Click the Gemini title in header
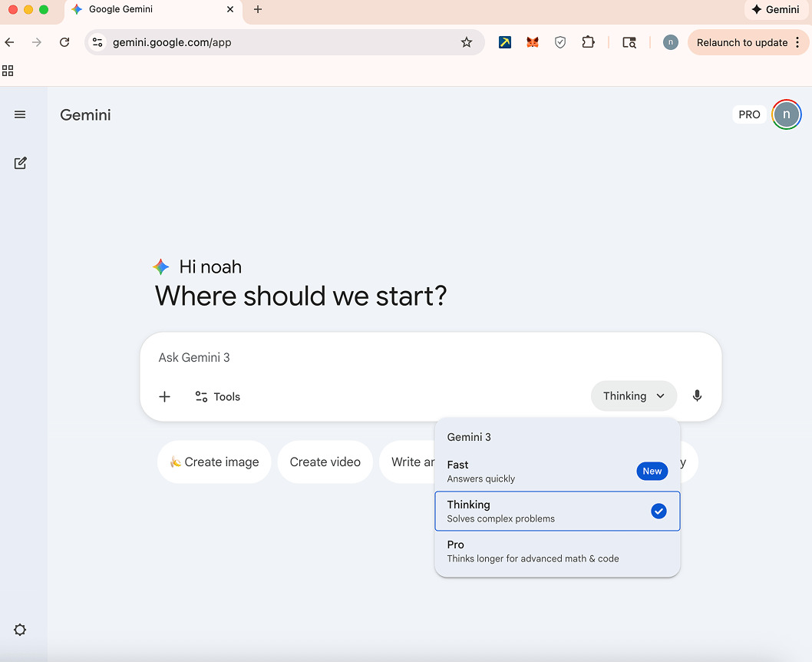The width and height of the screenshot is (812, 662). point(85,115)
